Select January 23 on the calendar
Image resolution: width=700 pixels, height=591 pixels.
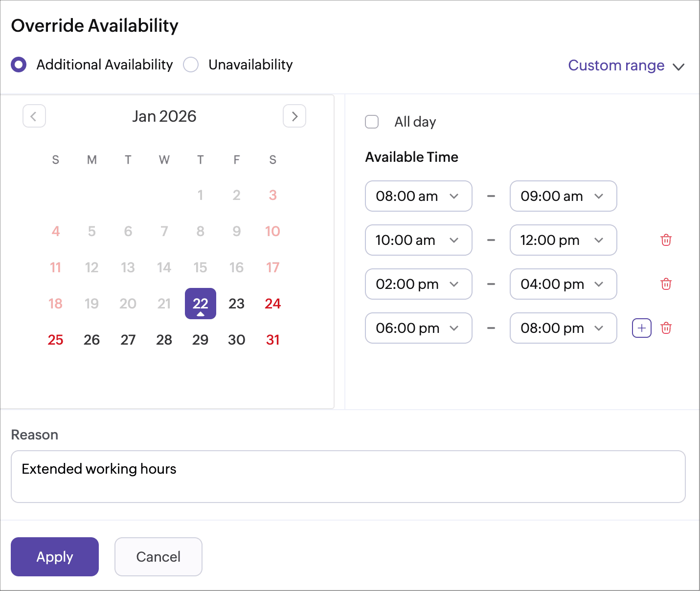click(237, 304)
